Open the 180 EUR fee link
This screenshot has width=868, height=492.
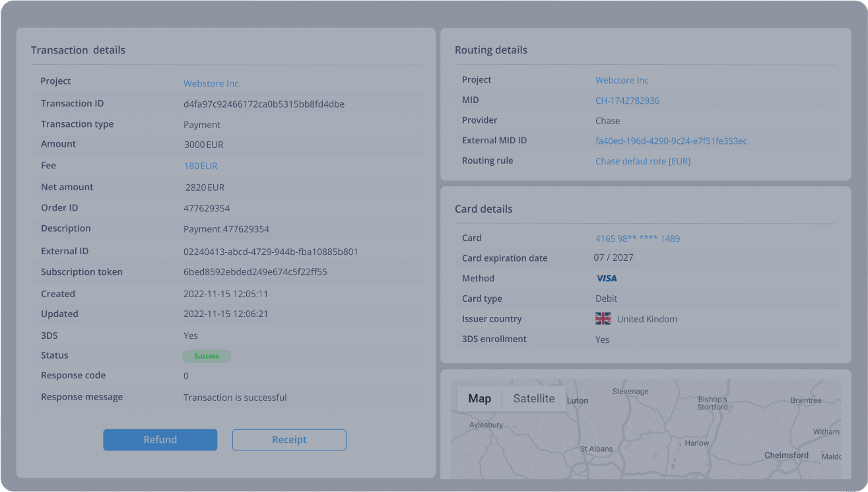click(199, 165)
